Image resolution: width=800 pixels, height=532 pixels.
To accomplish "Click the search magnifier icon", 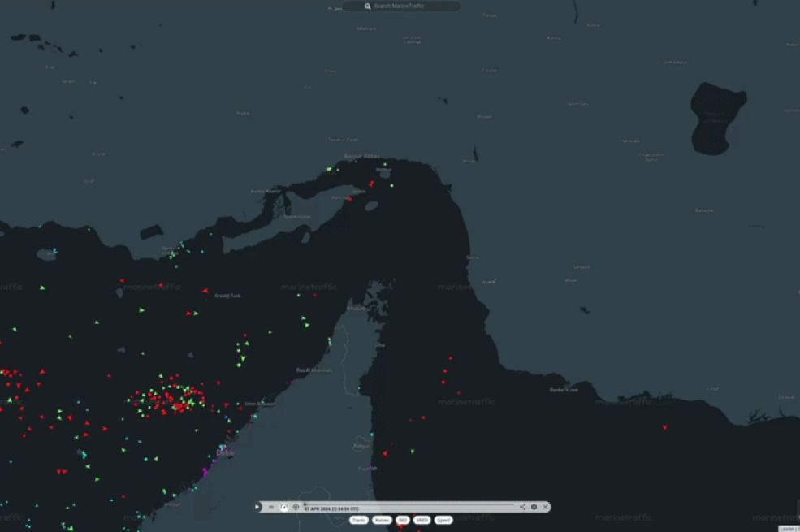I will 367,6.
